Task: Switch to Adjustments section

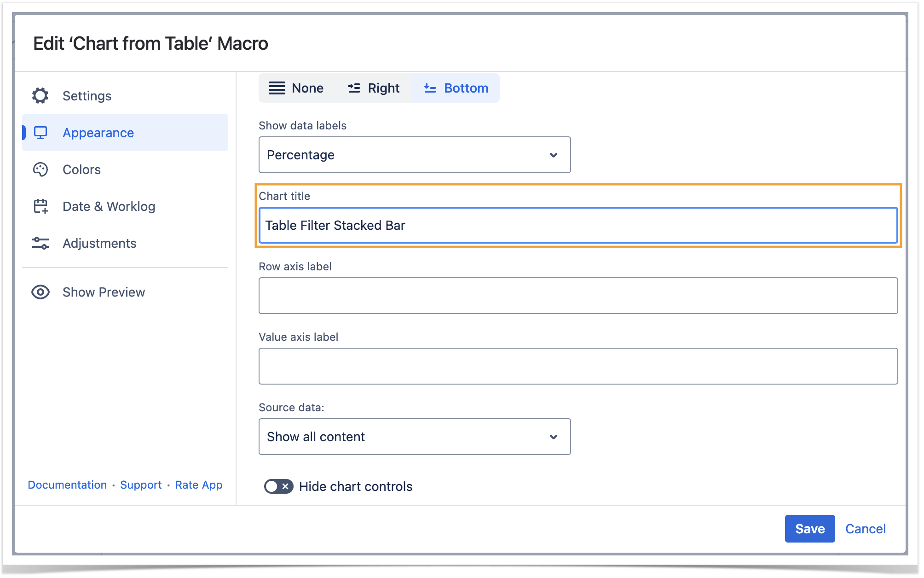Action: (x=99, y=243)
